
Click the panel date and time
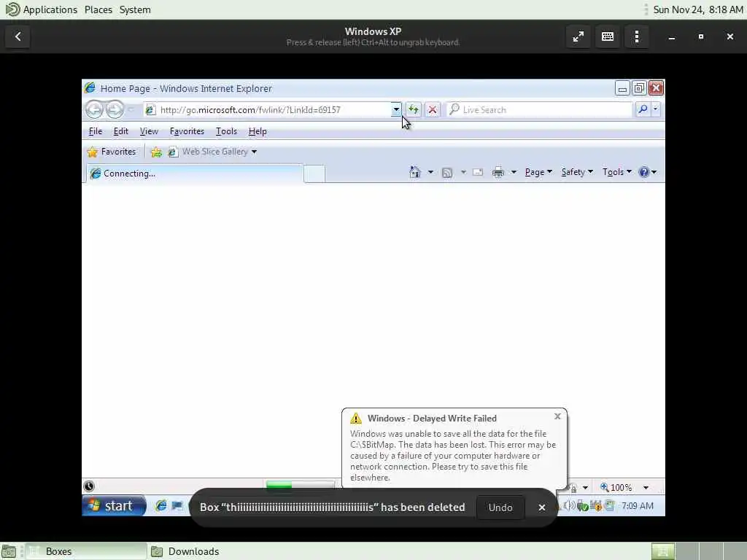pos(698,9)
